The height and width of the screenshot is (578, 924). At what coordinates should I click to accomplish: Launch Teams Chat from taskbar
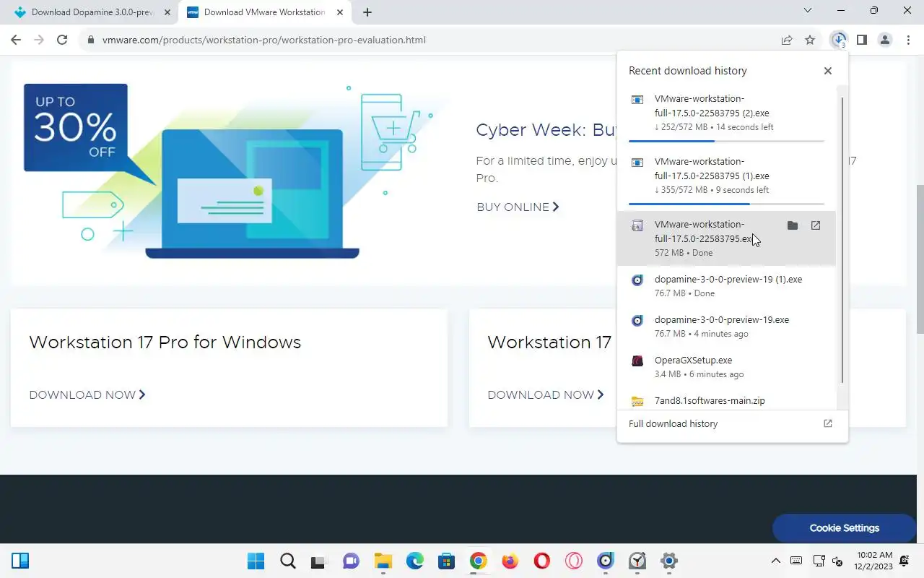(352, 561)
